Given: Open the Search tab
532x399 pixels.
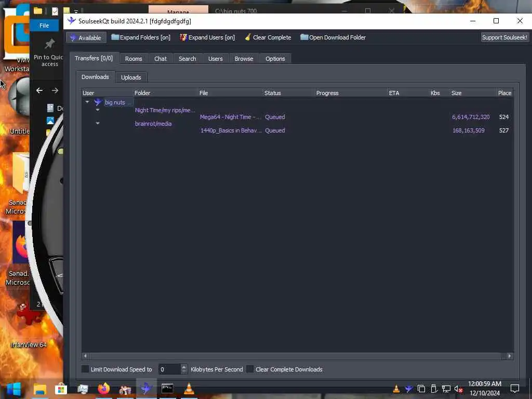Looking at the screenshot, I should pos(187,59).
